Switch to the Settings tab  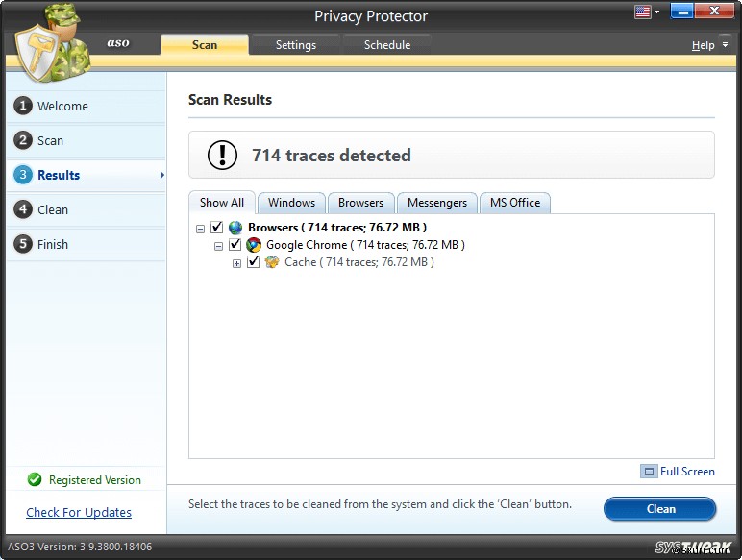[x=296, y=45]
